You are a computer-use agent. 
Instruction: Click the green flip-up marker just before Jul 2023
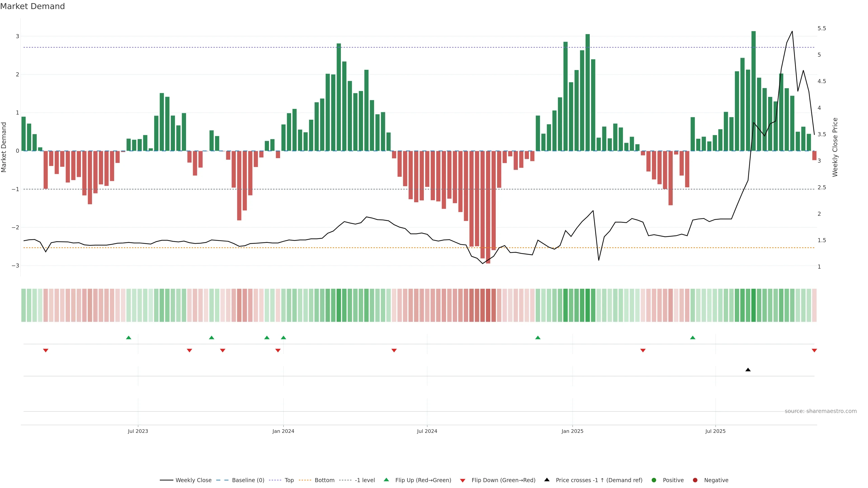coord(128,338)
